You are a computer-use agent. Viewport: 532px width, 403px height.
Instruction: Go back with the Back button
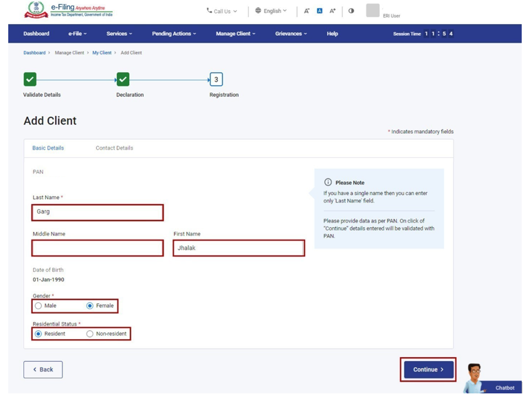click(x=43, y=370)
